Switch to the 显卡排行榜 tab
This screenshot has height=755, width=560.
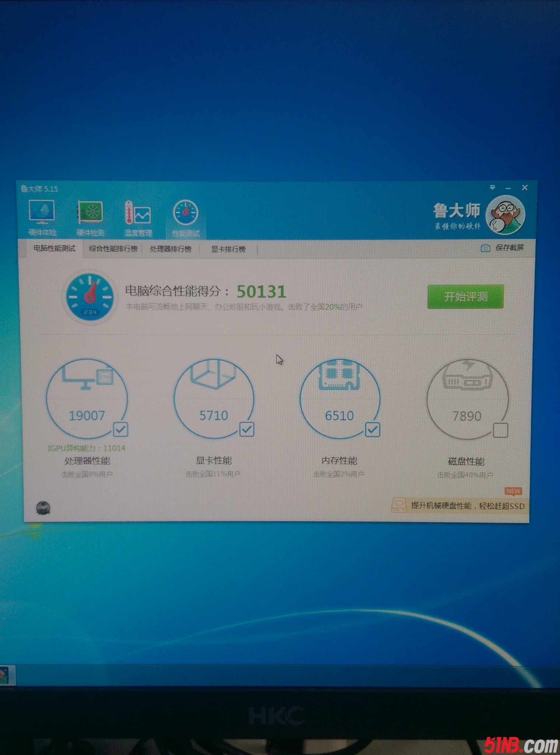tap(228, 250)
